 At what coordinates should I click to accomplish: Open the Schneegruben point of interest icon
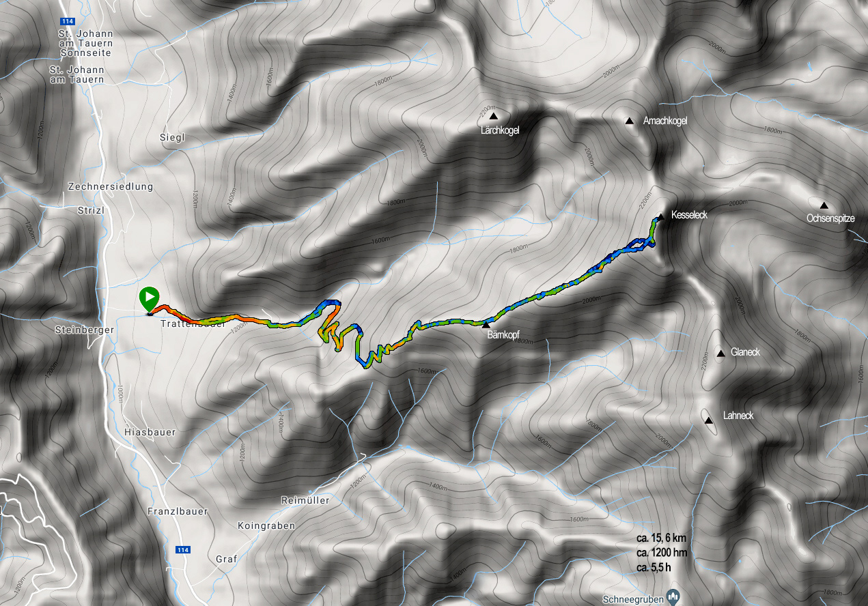coord(674,594)
